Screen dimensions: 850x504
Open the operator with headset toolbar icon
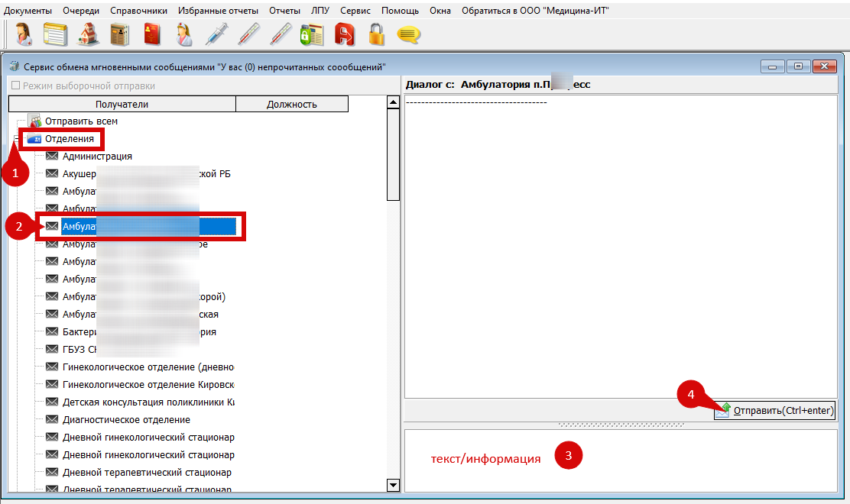[x=23, y=34]
